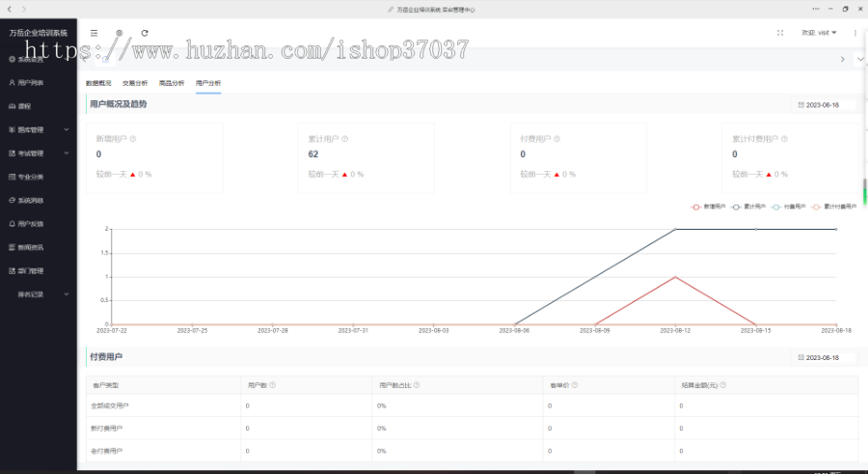Image resolution: width=868 pixels, height=474 pixels.
Task: Click the help icon beside 新增用户 card title
Action: tap(133, 139)
